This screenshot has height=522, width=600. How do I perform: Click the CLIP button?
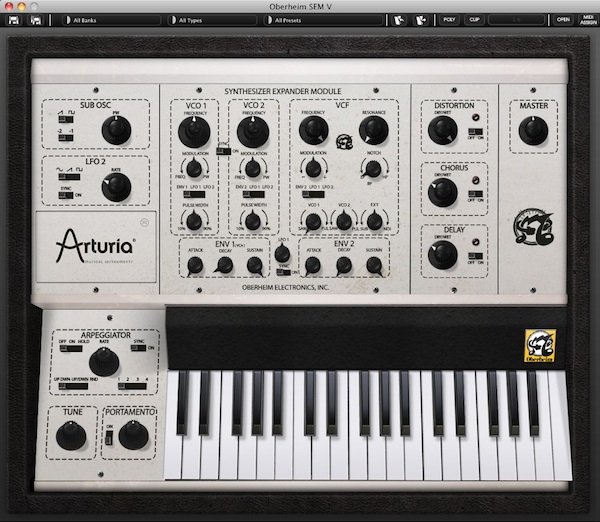[x=474, y=20]
